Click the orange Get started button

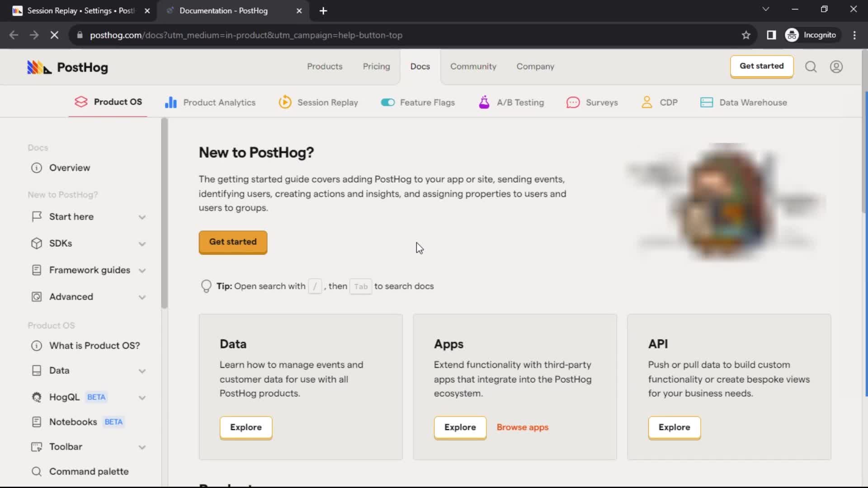point(233,242)
